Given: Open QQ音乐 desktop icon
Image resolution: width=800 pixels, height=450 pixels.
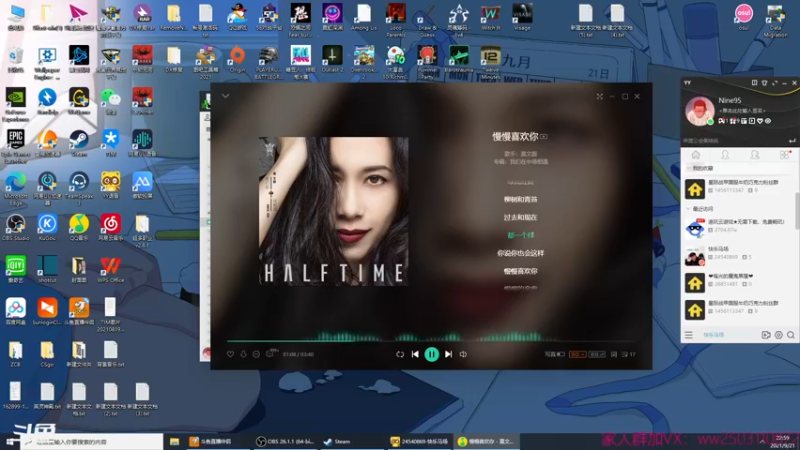Looking at the screenshot, I should pos(79,228).
